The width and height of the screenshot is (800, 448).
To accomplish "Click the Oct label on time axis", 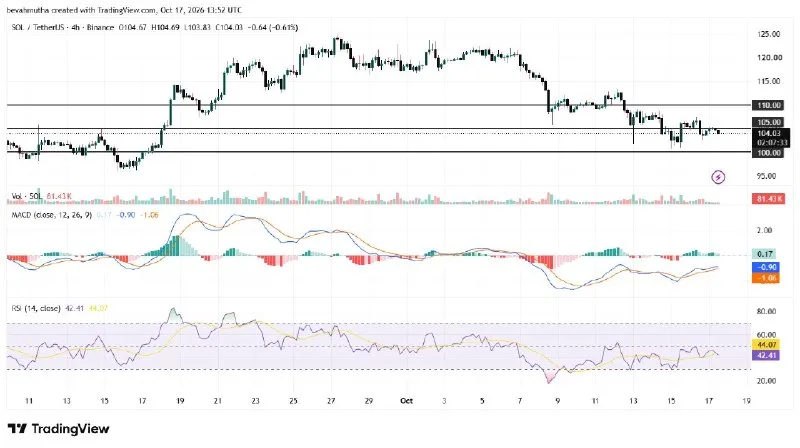I will (406, 401).
